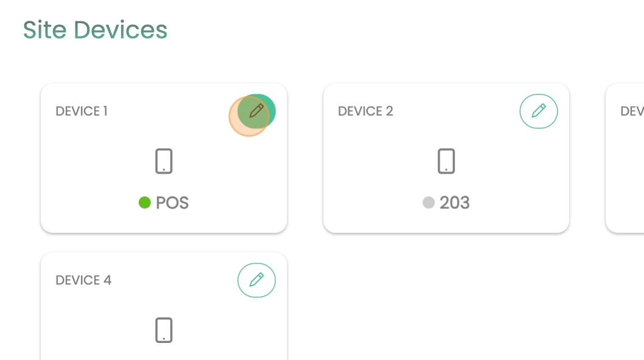This screenshot has width=644, height=360.
Task: Select the phone icon on Device 2
Action: 446,161
